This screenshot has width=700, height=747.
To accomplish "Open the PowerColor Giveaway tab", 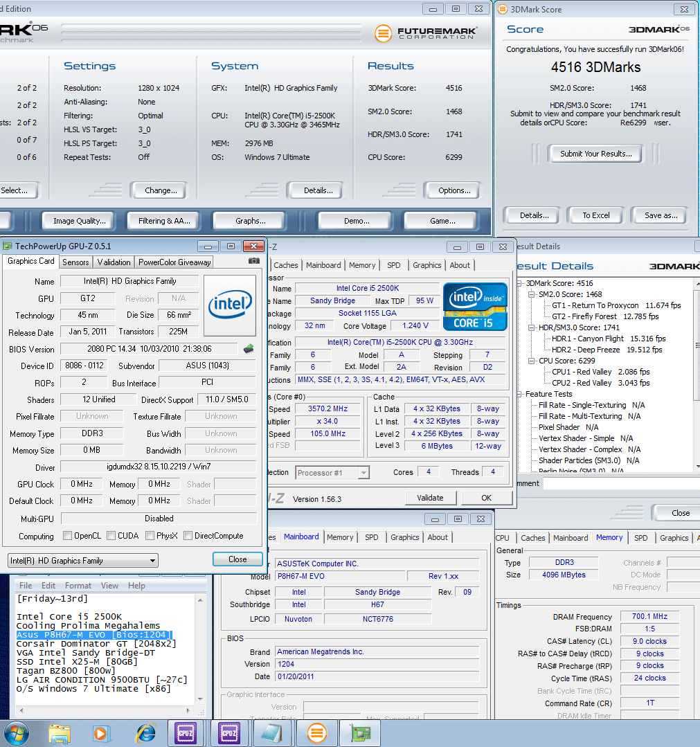I will tap(174, 262).
